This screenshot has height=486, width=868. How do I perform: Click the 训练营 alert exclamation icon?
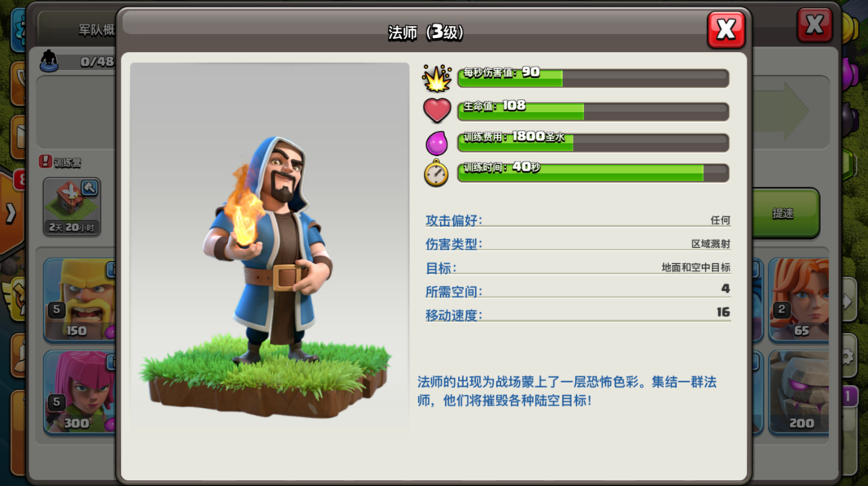tap(45, 162)
